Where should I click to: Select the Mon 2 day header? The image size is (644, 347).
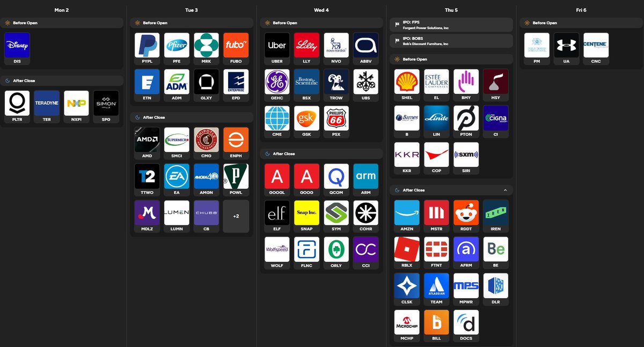coord(62,10)
